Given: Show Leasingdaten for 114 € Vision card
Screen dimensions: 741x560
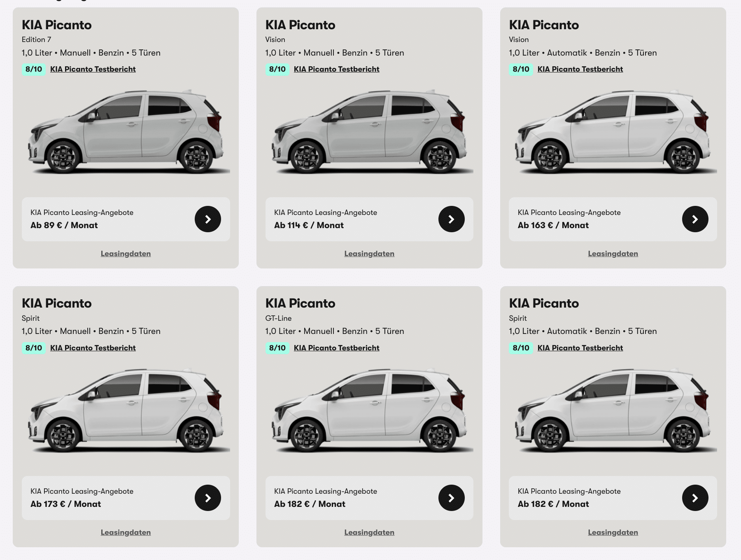Looking at the screenshot, I should click(369, 254).
